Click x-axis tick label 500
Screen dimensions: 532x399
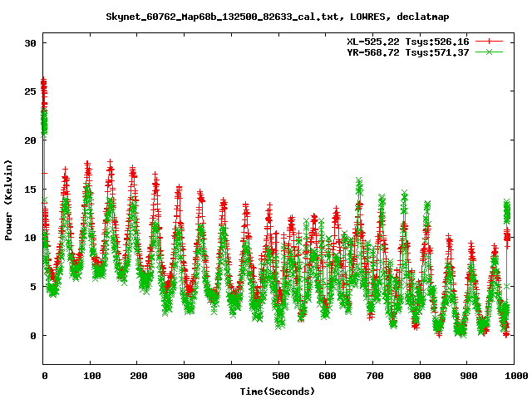tap(280, 376)
